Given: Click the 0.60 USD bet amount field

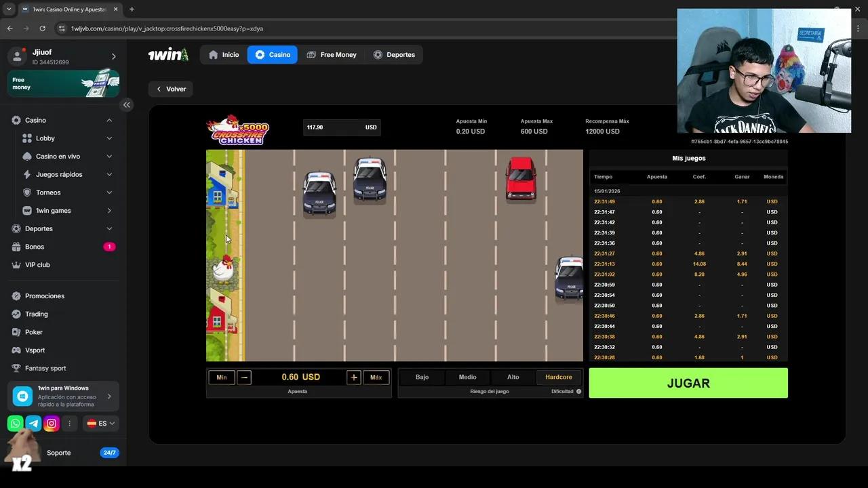Looking at the screenshot, I should pos(299,378).
